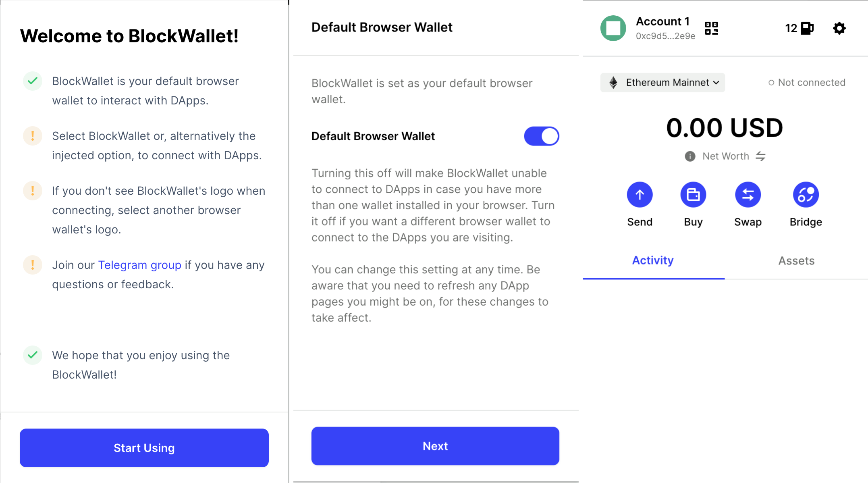Click the gas pump price icon
The image size is (868, 483).
click(807, 28)
